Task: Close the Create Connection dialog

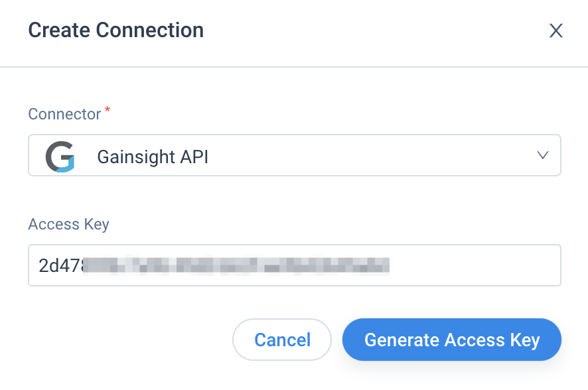Action: coord(555,31)
